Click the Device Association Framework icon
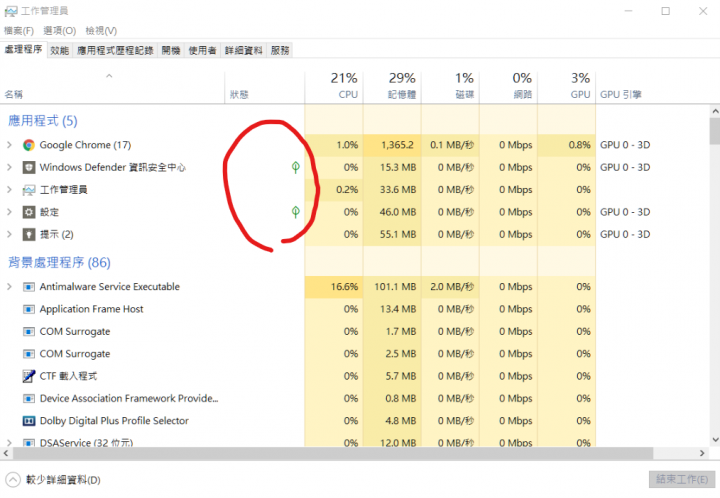720x498 pixels. (29, 398)
